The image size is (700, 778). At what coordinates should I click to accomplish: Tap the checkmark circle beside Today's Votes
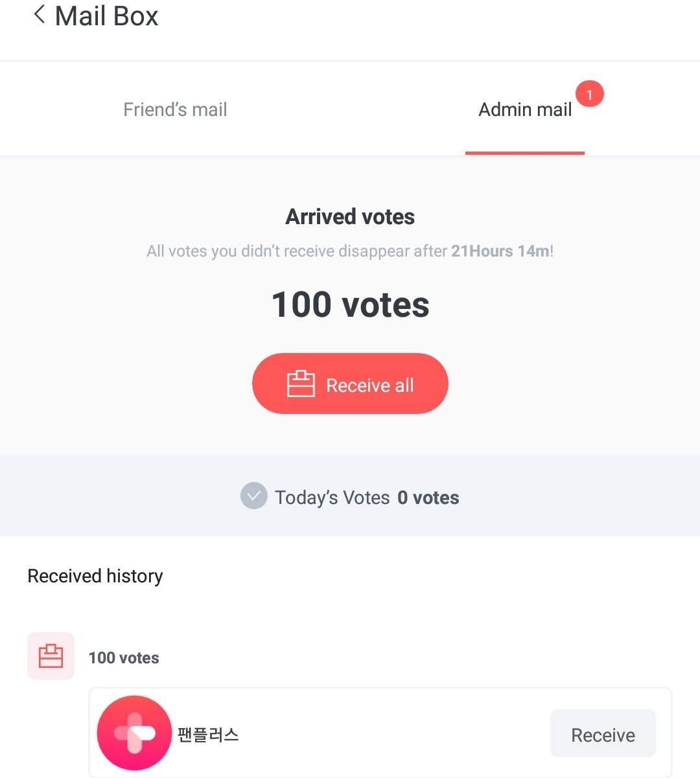tap(254, 496)
